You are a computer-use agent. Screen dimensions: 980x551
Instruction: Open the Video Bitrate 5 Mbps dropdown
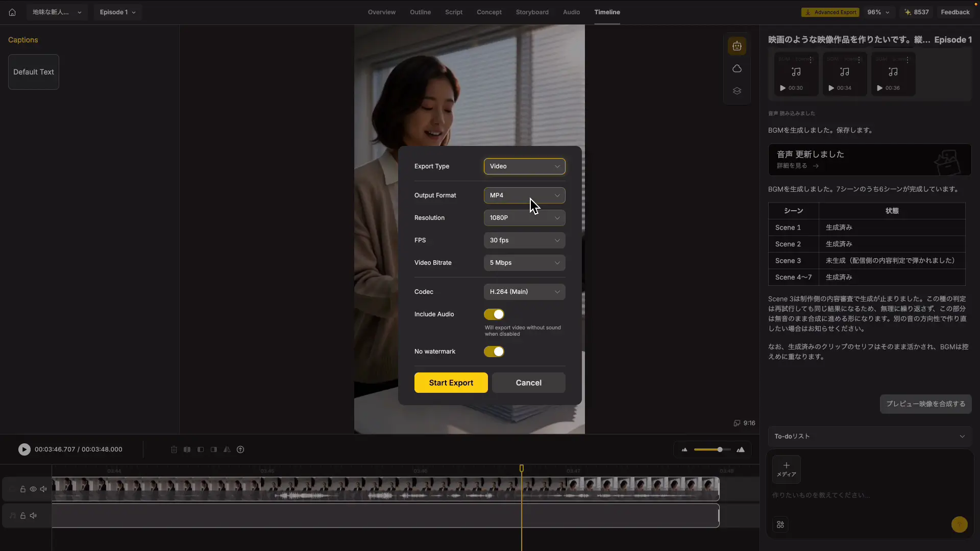click(x=525, y=263)
